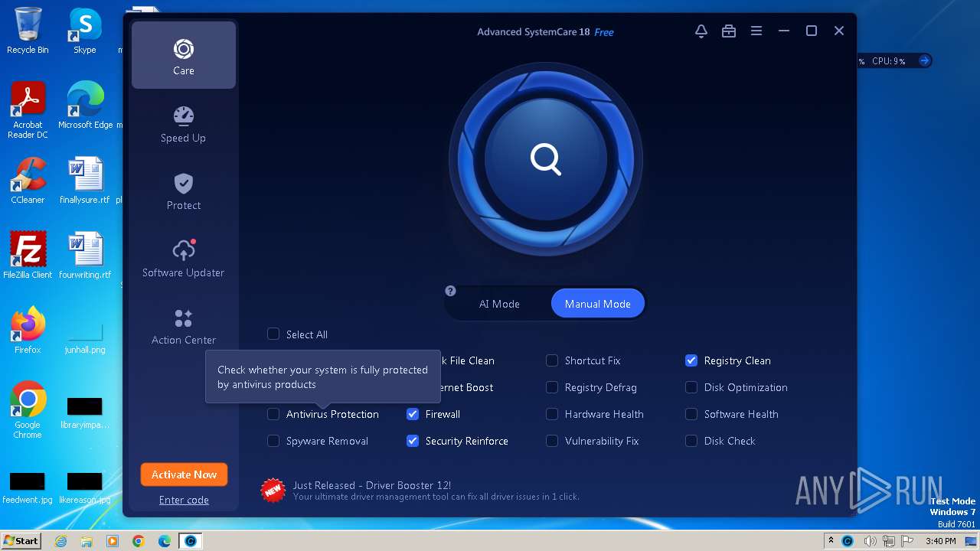
Task: Open finallysure.rtf document
Action: click(x=85, y=181)
